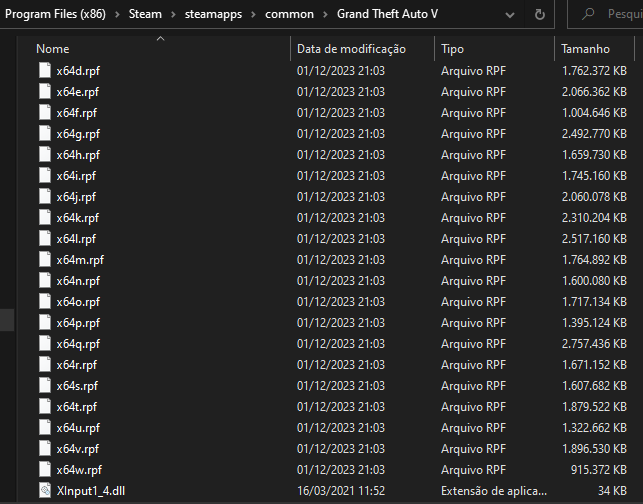Click the x64m.rpf file icon
The image size is (643, 504).
44,260
